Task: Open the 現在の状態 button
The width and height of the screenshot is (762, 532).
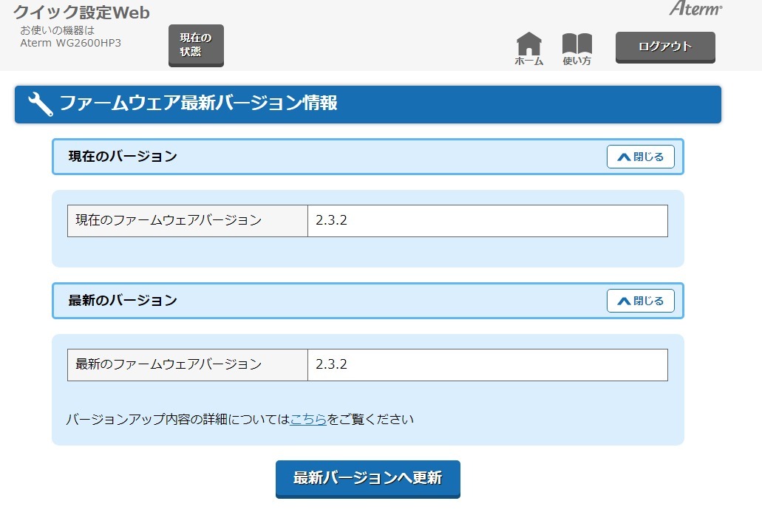Action: [196, 45]
